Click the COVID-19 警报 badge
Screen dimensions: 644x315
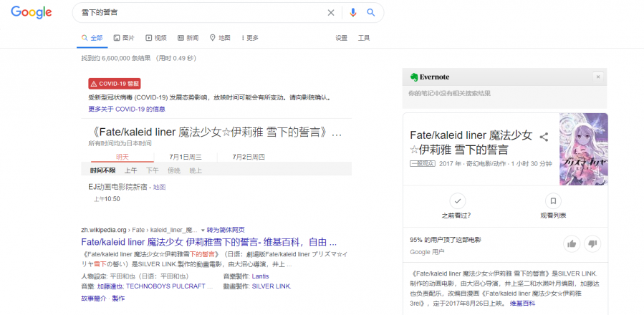(115, 84)
